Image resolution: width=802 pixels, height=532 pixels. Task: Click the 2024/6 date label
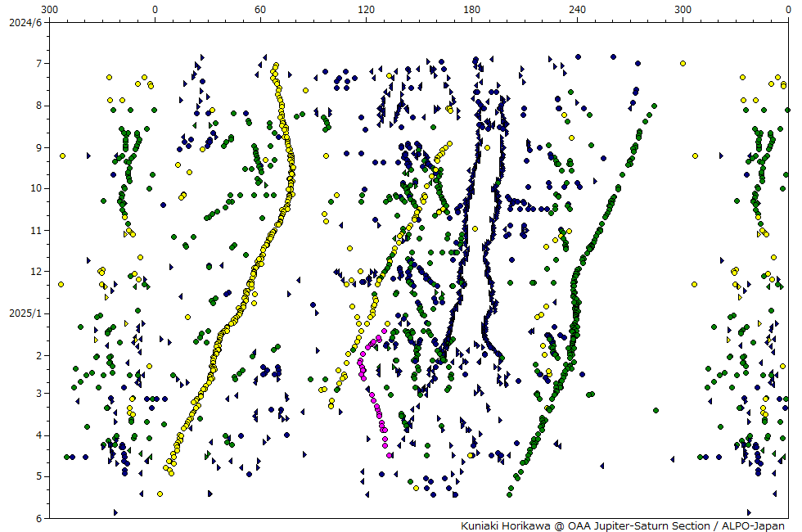click(x=25, y=21)
